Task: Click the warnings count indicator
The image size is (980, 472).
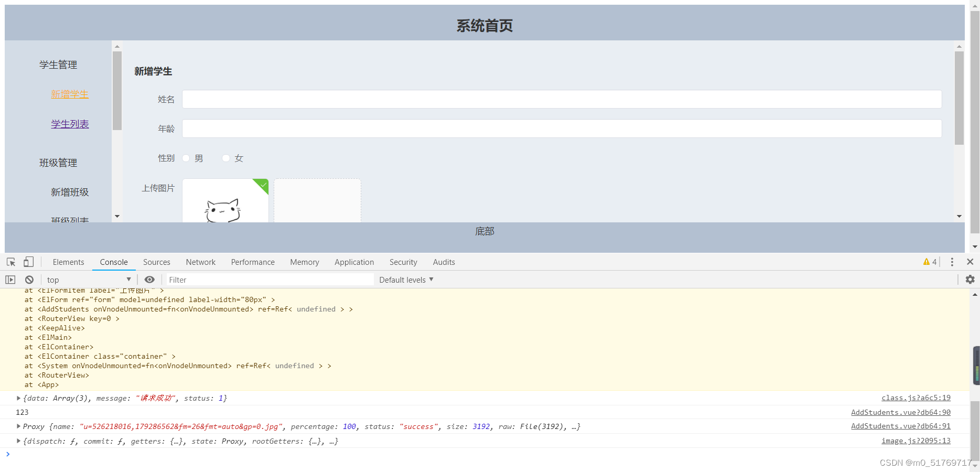Action: tap(930, 262)
